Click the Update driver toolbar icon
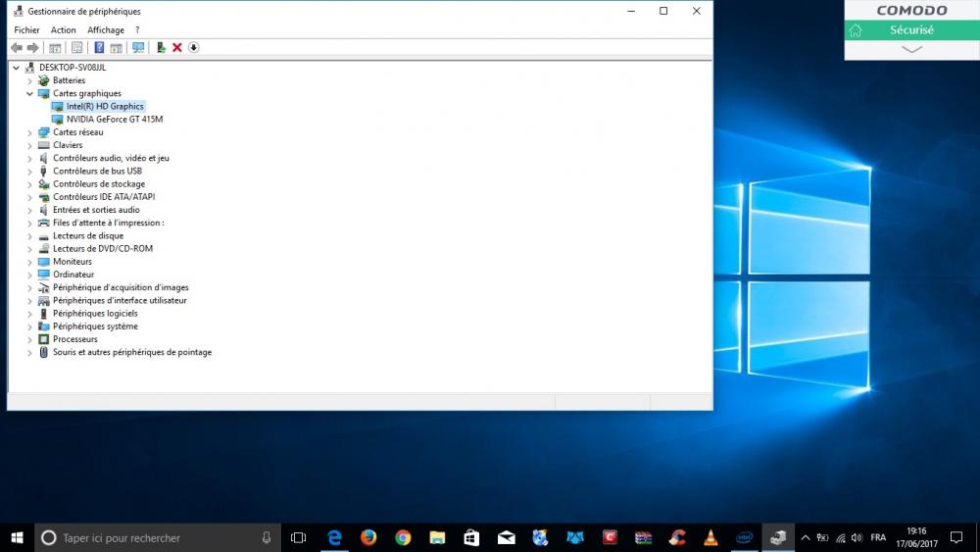 (x=161, y=47)
